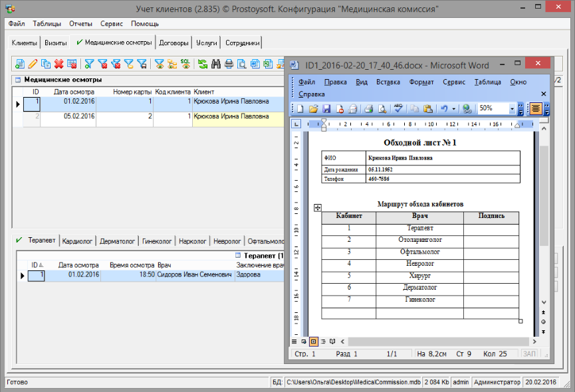575x392 pixels.
Task: Click the Word table move handle
Action: 317,208
